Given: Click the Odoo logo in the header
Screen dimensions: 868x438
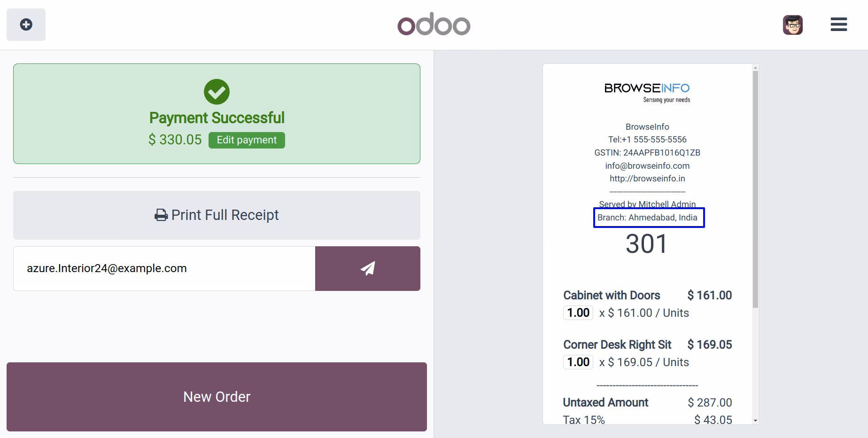Looking at the screenshot, I should coord(434,25).
